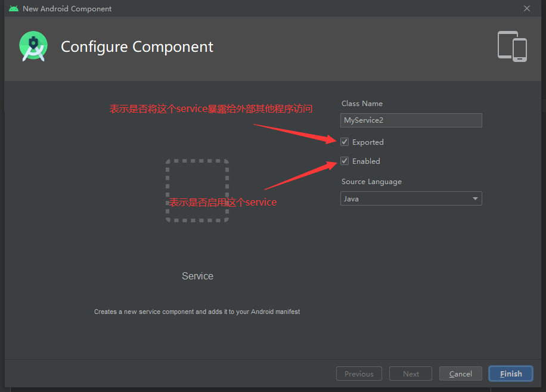The width and height of the screenshot is (546, 392).
Task: Toggle the Exported checkbox
Action: 345,142
